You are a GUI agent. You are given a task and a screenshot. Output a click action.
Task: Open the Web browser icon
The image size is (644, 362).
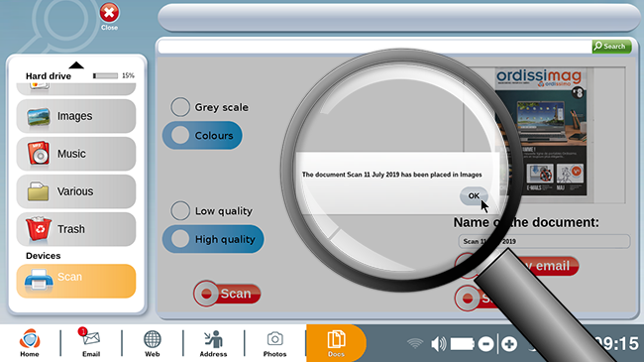tap(152, 343)
